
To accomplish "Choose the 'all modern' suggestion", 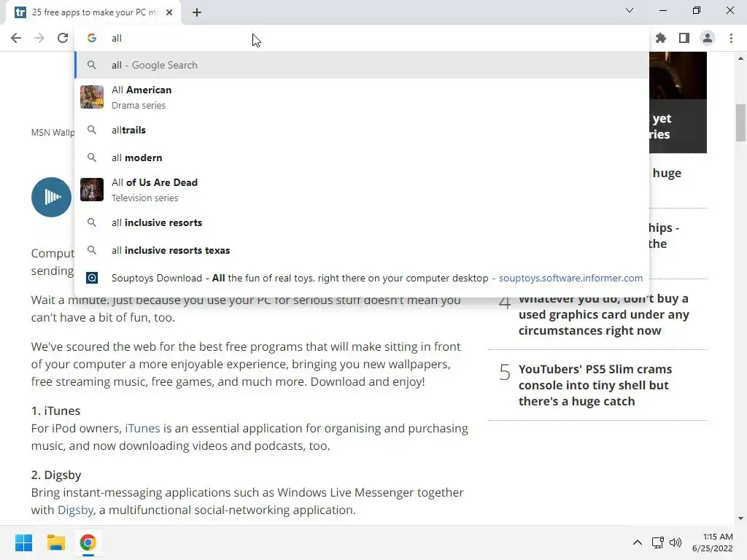I will coord(362,157).
